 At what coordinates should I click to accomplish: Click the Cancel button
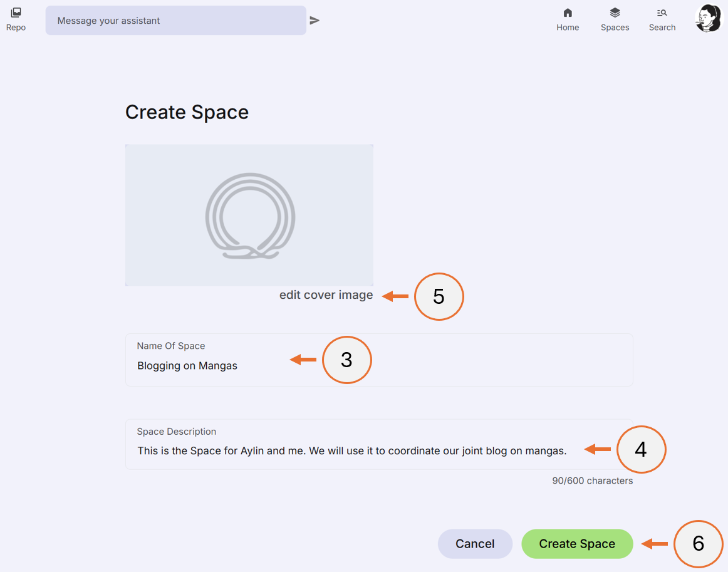click(x=475, y=544)
